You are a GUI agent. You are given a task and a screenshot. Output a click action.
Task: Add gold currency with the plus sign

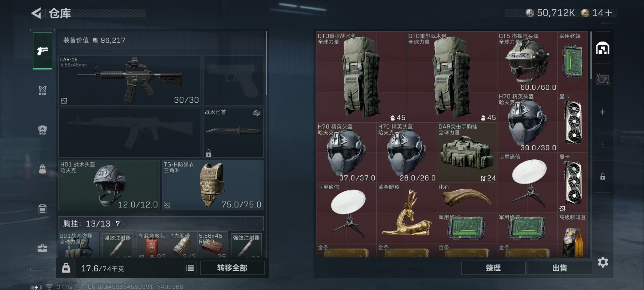609,13
